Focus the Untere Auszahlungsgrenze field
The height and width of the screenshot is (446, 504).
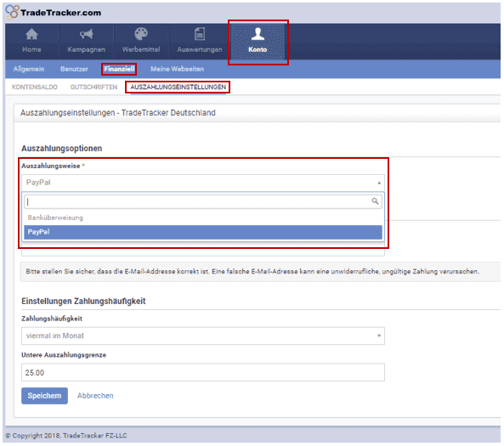(x=203, y=372)
